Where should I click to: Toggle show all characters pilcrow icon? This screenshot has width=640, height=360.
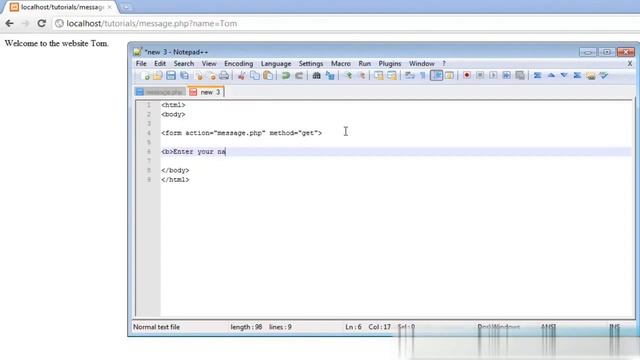coord(423,76)
